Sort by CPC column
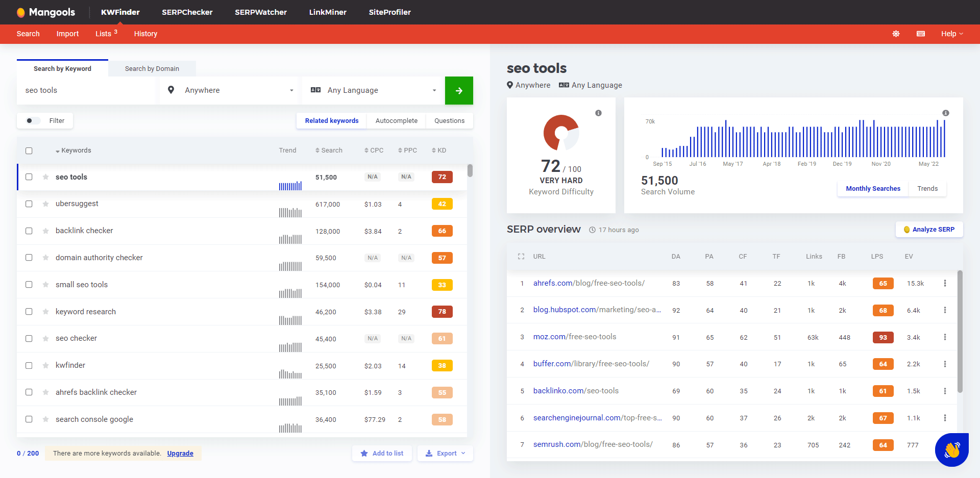 (374, 150)
